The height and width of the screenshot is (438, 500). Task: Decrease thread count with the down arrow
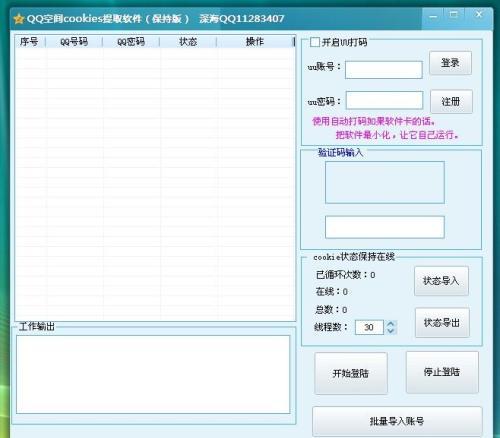pos(391,331)
